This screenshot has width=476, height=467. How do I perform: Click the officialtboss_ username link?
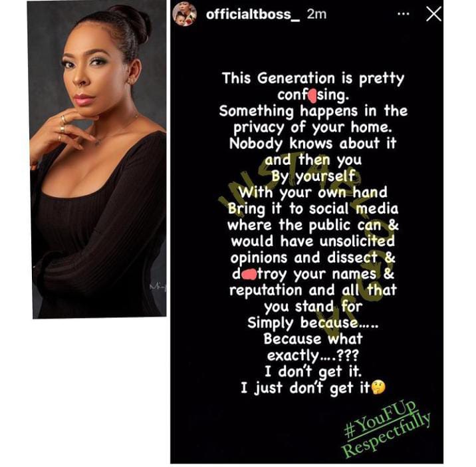pos(253,14)
